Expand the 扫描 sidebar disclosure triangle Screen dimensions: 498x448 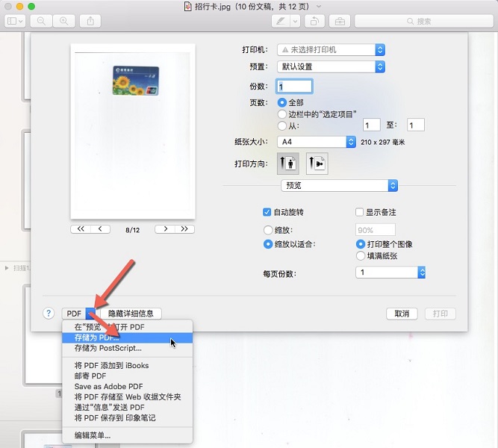tap(7, 268)
